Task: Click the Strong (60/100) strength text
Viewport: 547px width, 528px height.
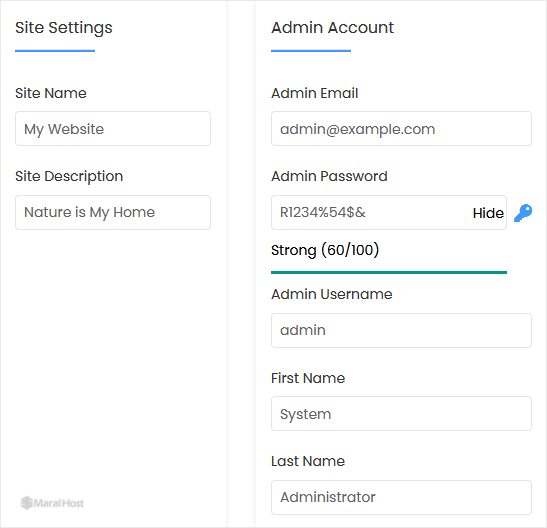Action: (325, 250)
